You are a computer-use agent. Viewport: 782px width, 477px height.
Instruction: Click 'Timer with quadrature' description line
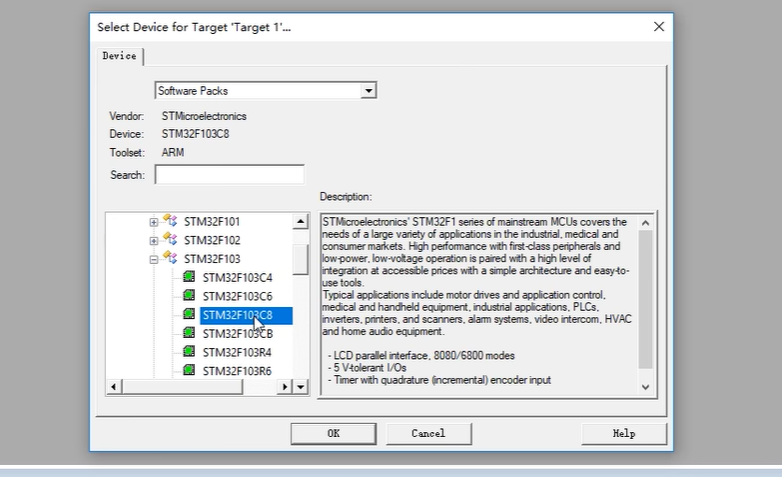point(439,380)
